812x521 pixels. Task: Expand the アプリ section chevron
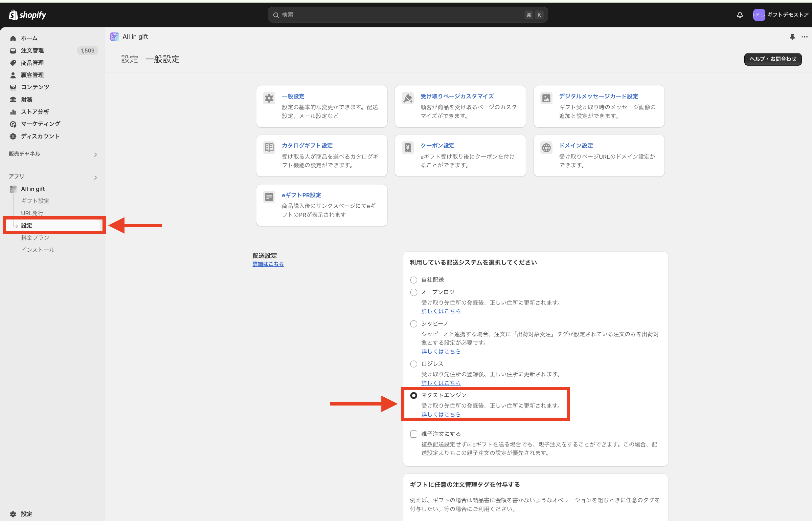coord(96,177)
